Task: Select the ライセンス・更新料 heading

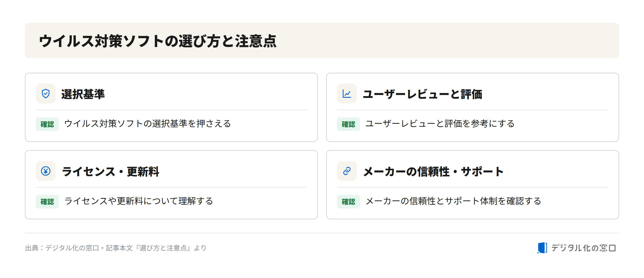Action: [111, 171]
